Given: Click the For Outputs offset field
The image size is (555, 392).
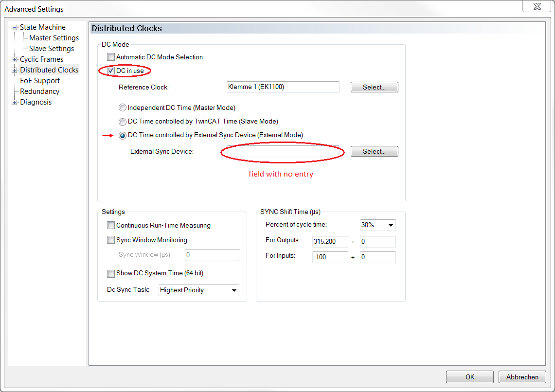Looking at the screenshot, I should (x=377, y=241).
